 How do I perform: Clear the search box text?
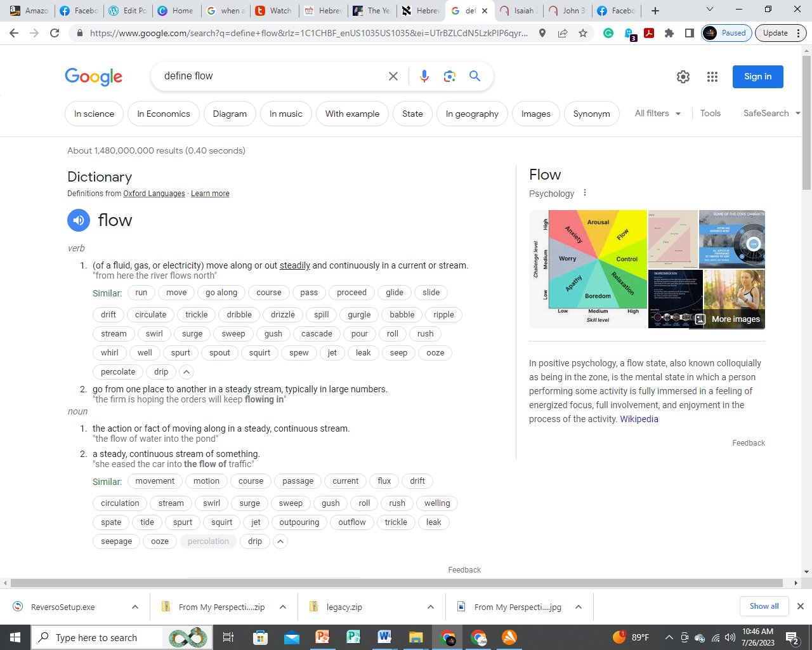(393, 76)
